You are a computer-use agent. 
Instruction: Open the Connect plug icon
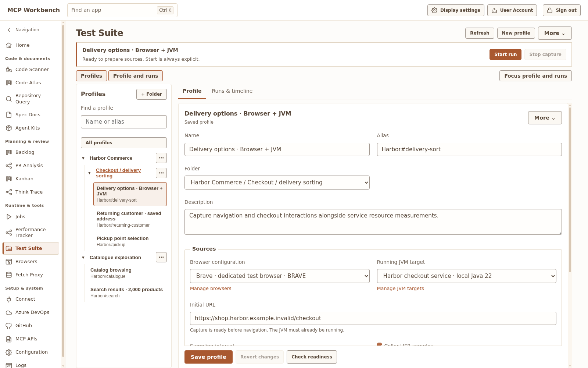tap(9, 299)
